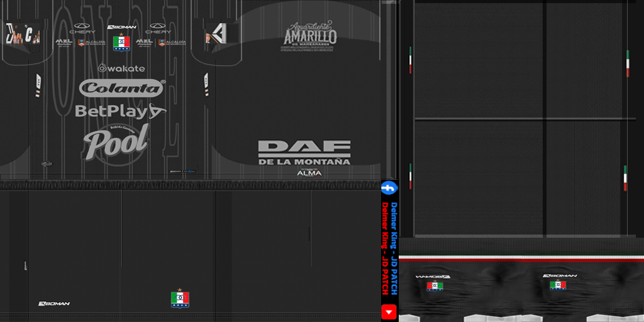Select the Colanta sponsor logo
This screenshot has height=322, width=644.
[122, 87]
